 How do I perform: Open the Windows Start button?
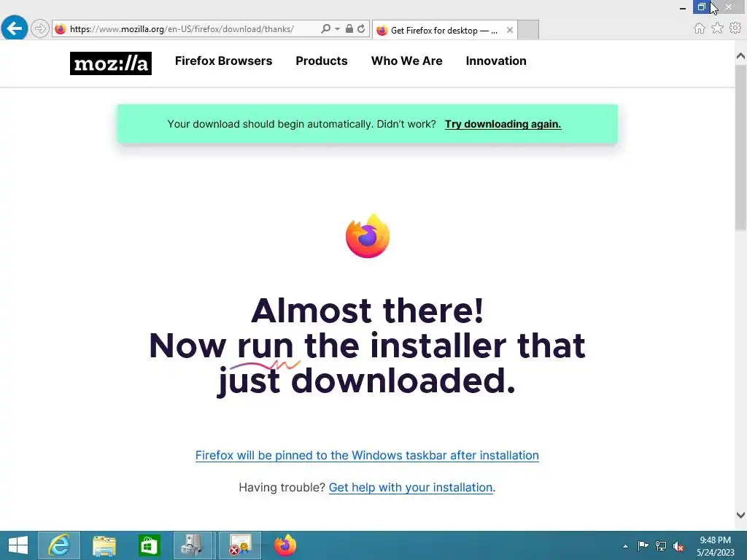coord(18,545)
